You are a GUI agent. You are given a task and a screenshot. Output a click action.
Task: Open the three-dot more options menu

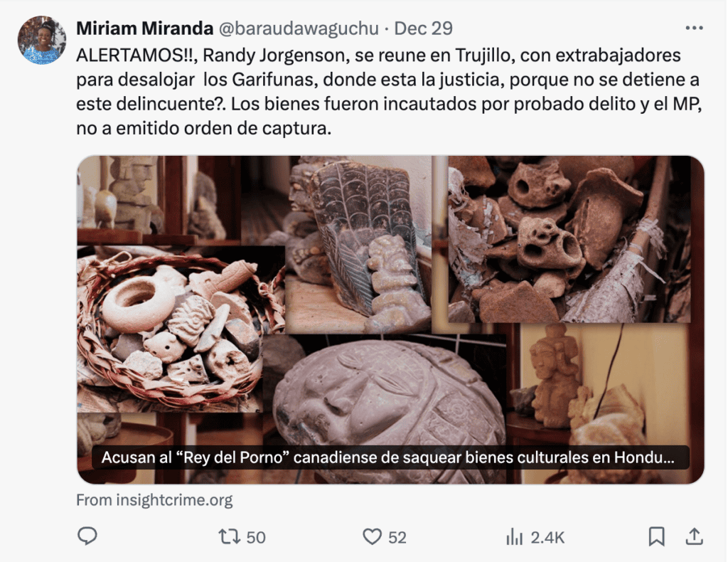[694, 28]
